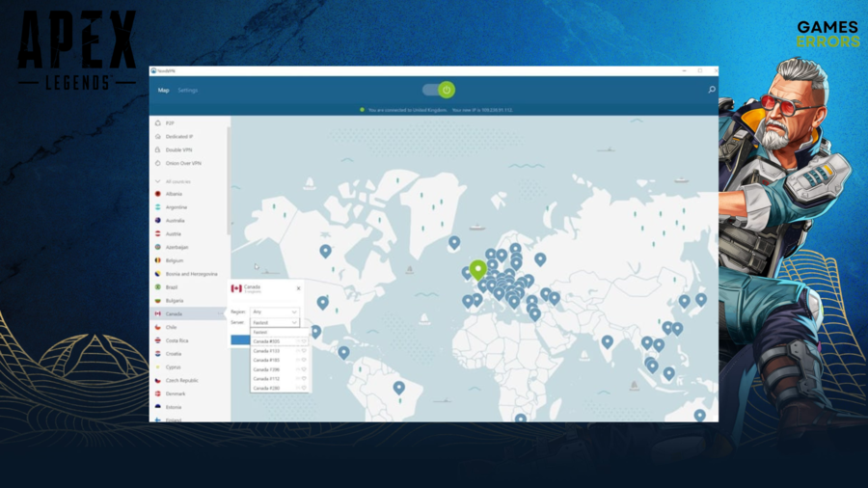This screenshot has width=868, height=488.
Task: Choose the Dedicated IP server option
Action: click(x=178, y=136)
